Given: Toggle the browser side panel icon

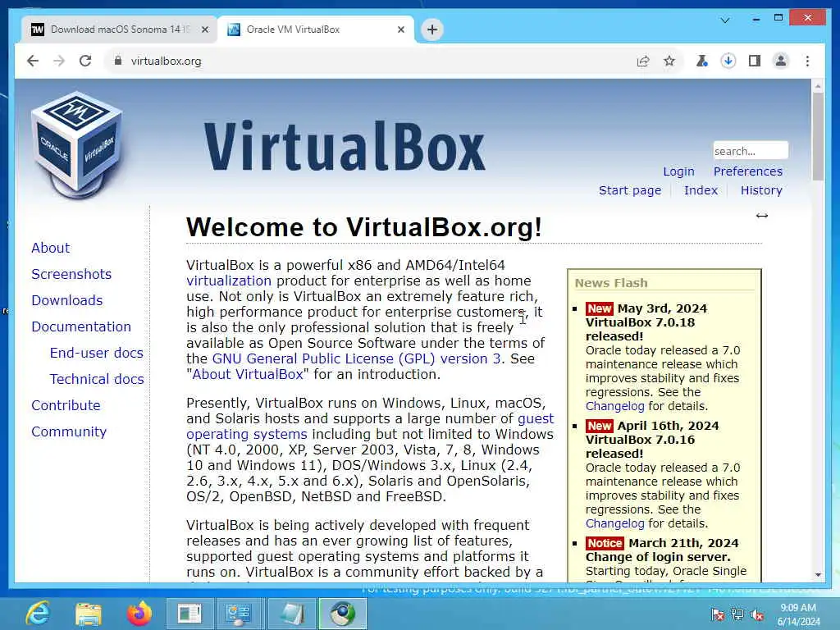Looking at the screenshot, I should [755, 61].
